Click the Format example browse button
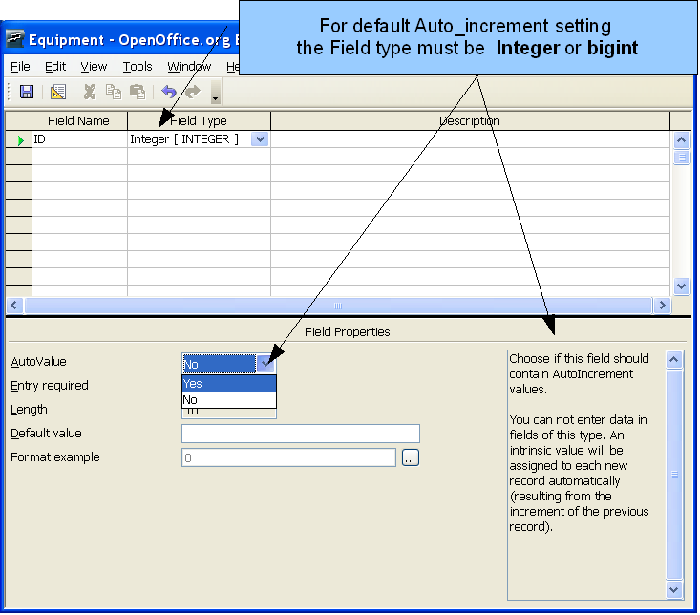Image resolution: width=700 pixels, height=615 pixels. pos(411,458)
